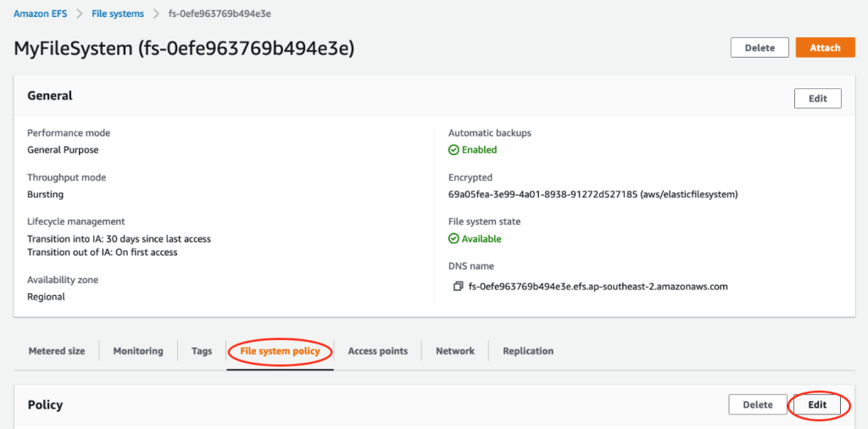Click the DNS name value fs-0efe963769b494e3e.efs

point(598,287)
